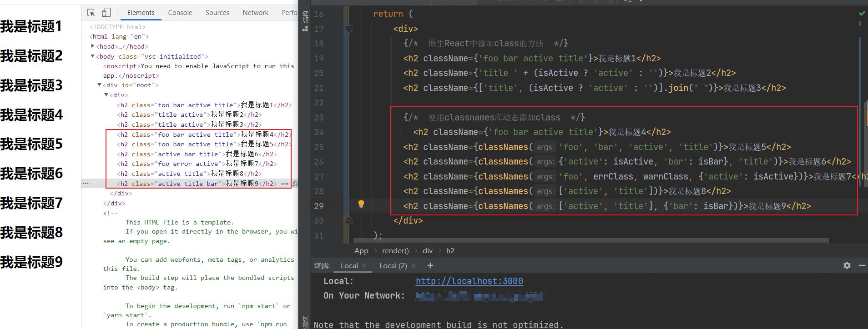The width and height of the screenshot is (868, 329).
Task: Click the <!DOCTYPE html> line in Elements
Action: (x=117, y=27)
